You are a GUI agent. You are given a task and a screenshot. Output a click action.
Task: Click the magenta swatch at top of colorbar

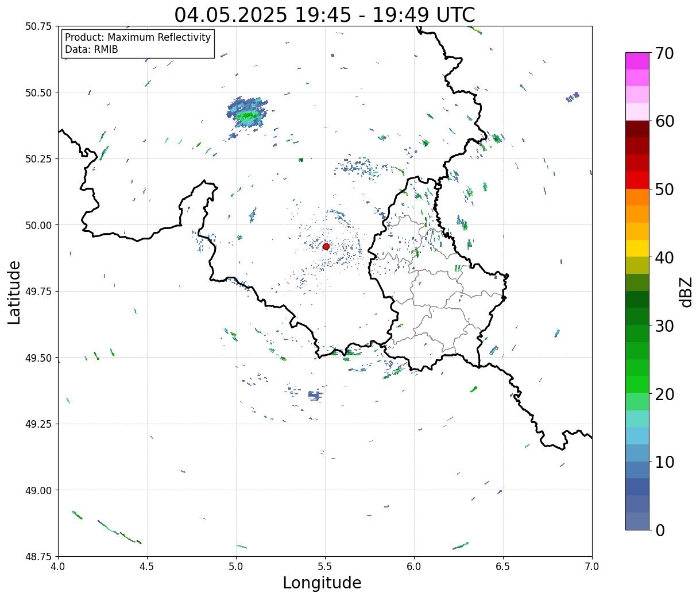click(637, 61)
